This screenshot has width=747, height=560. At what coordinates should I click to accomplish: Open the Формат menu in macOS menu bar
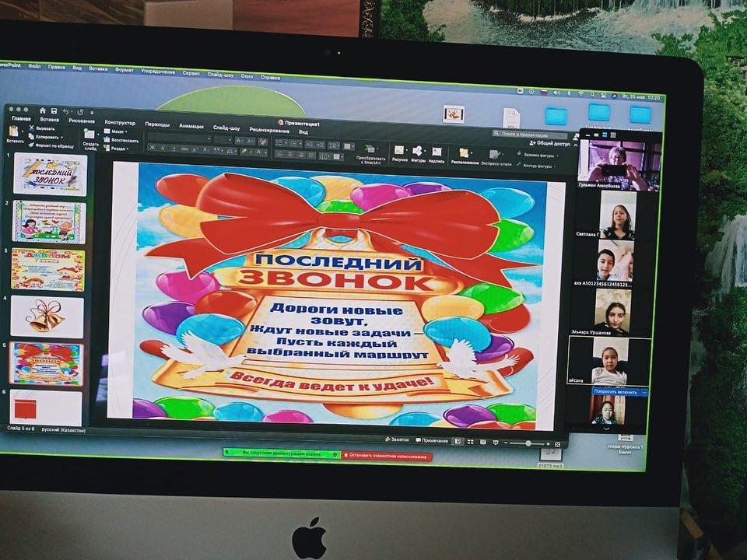[x=124, y=70]
